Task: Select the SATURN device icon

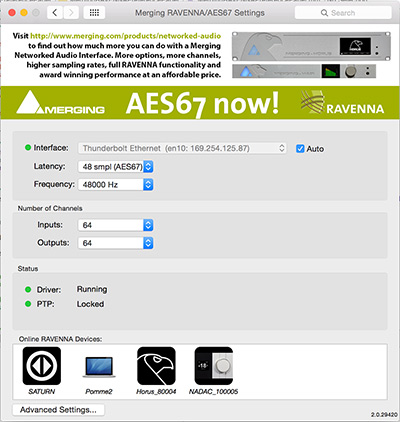Action: 42,366
